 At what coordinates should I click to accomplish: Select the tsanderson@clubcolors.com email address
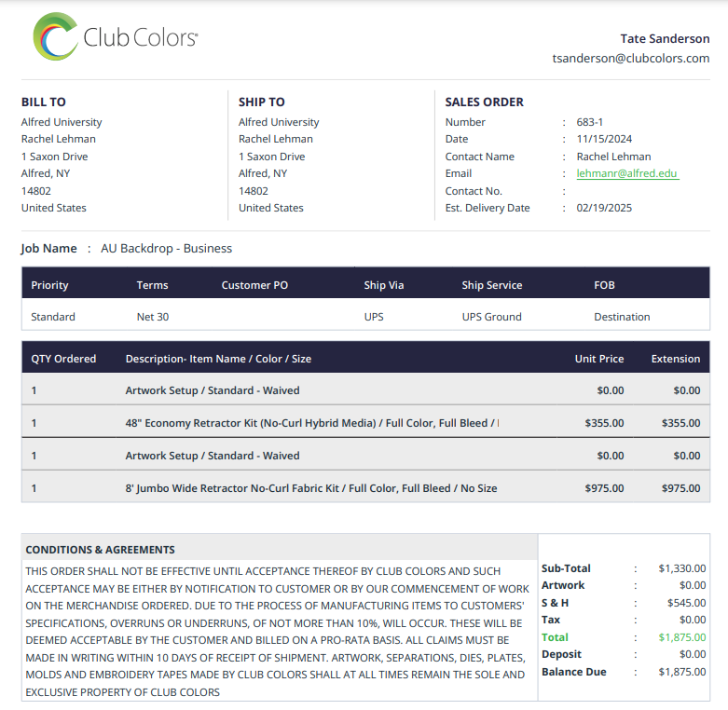pyautogui.click(x=630, y=59)
